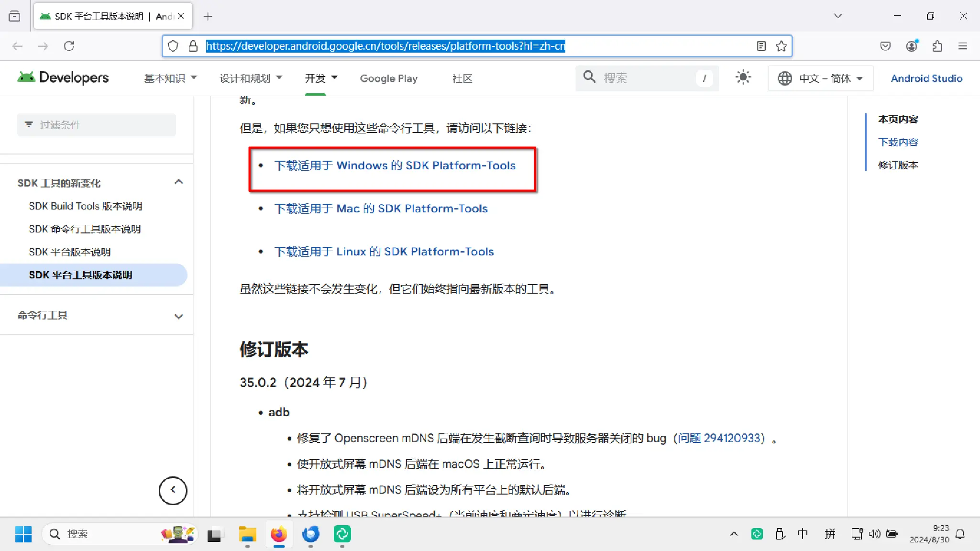Open the 中文 – 简体 language dropdown
The height and width of the screenshot is (551, 980).
(821, 78)
